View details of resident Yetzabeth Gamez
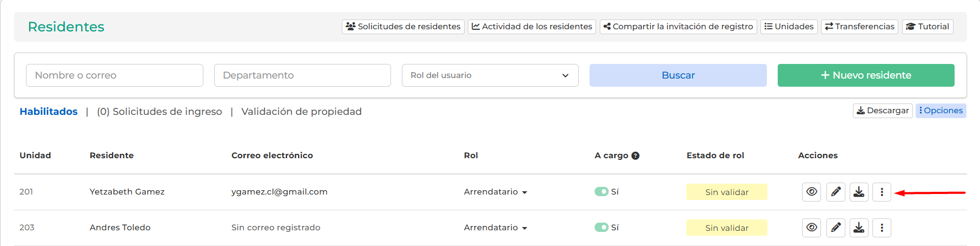The image size is (980, 246). pyautogui.click(x=811, y=192)
